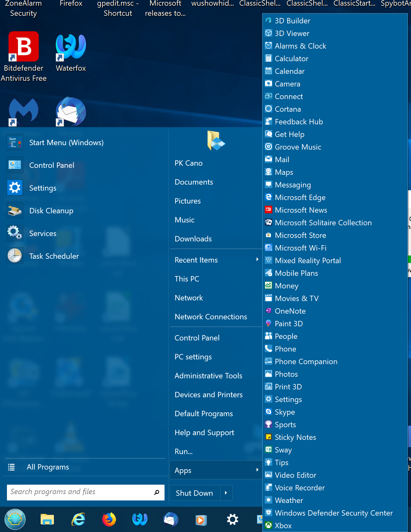Launch Windows Defender Security Center
Image resolution: width=411 pixels, height=532 pixels.
click(335, 513)
